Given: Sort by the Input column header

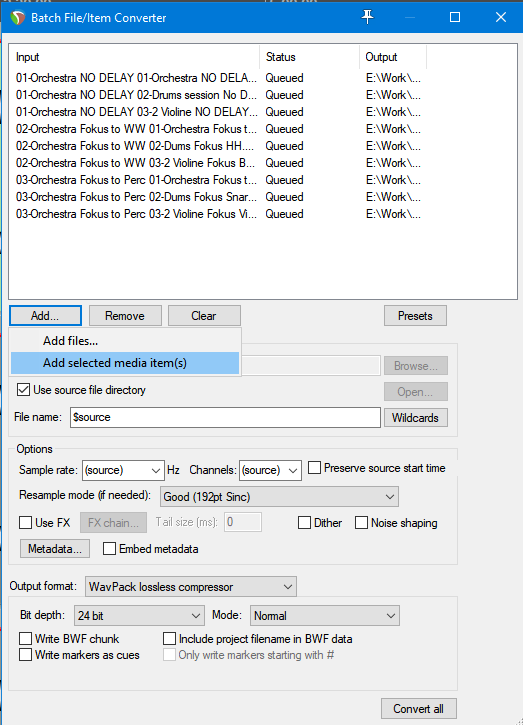Looking at the screenshot, I should [x=134, y=57].
